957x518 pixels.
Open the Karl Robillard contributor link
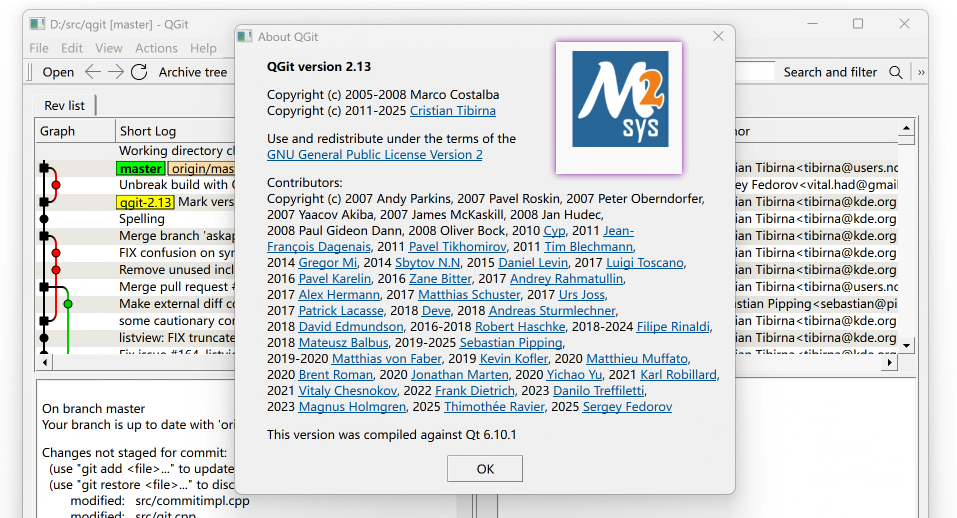point(679,375)
